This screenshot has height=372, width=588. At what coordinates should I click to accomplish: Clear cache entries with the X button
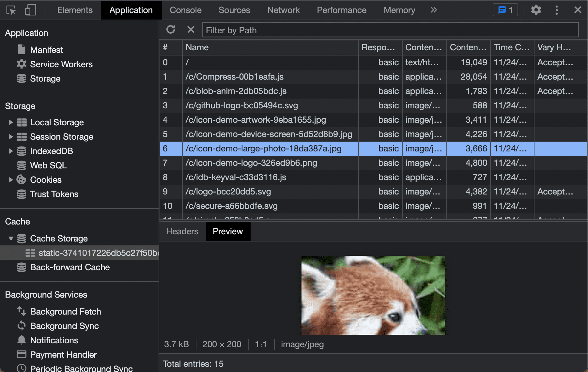click(x=191, y=30)
